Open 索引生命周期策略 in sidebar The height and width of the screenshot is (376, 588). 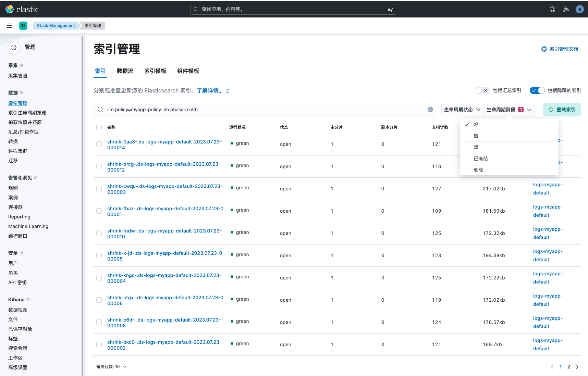27,113
